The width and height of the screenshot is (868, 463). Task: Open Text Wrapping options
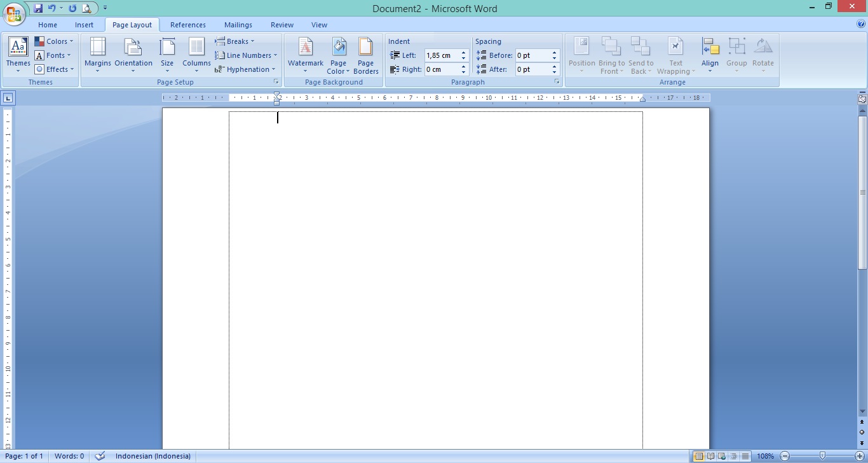[675, 55]
